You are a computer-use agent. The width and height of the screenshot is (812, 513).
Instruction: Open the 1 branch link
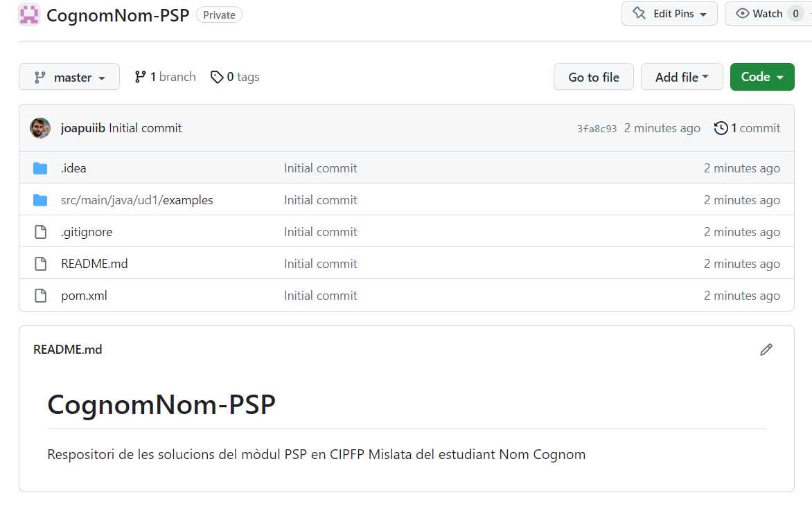(165, 77)
